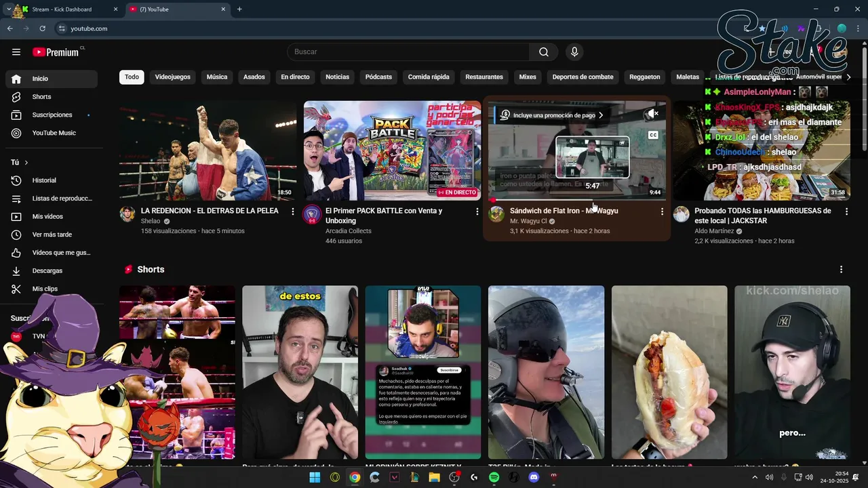Open Mis clips in the sidebar
This screenshot has width=868, height=488.
pos(52,289)
